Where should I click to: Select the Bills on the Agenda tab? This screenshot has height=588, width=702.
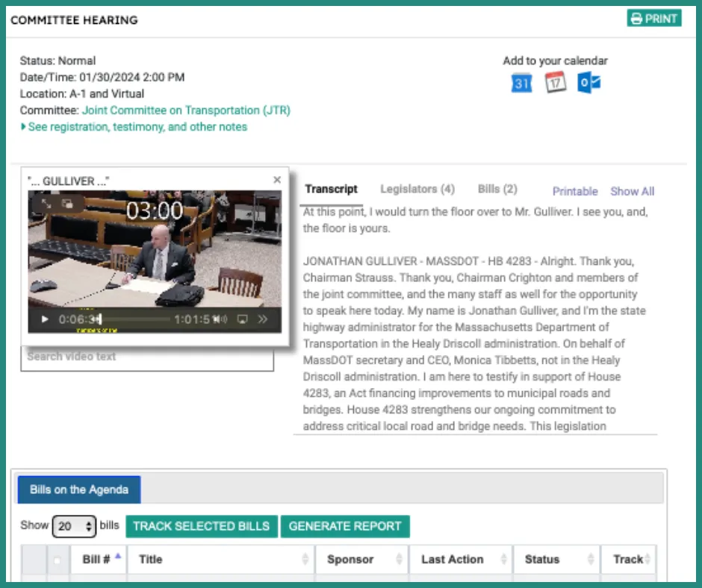[79, 490]
